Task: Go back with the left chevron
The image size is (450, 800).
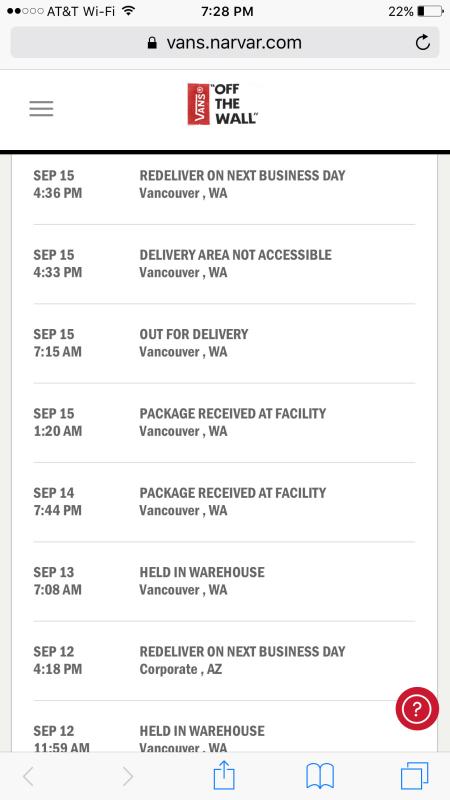Action: pos(29,777)
